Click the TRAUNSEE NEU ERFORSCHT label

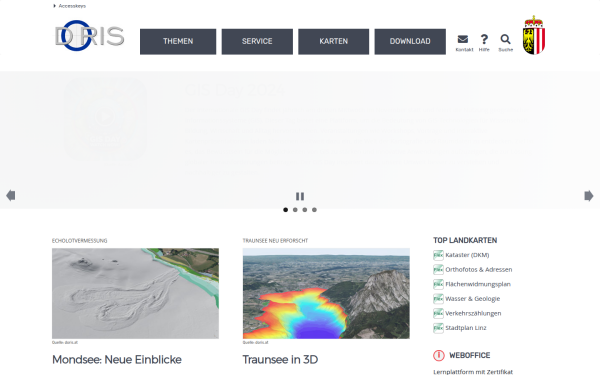275,241
